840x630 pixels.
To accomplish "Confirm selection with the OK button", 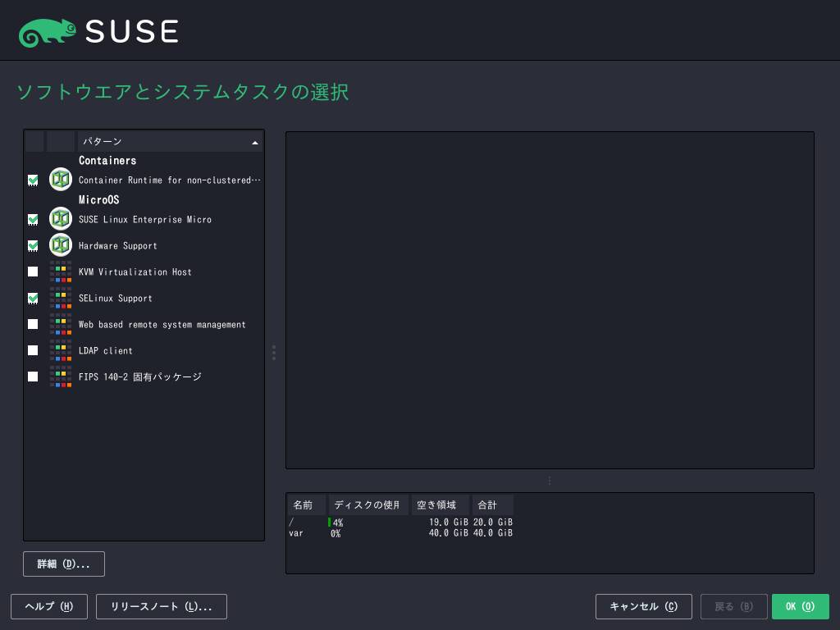I will click(800, 606).
